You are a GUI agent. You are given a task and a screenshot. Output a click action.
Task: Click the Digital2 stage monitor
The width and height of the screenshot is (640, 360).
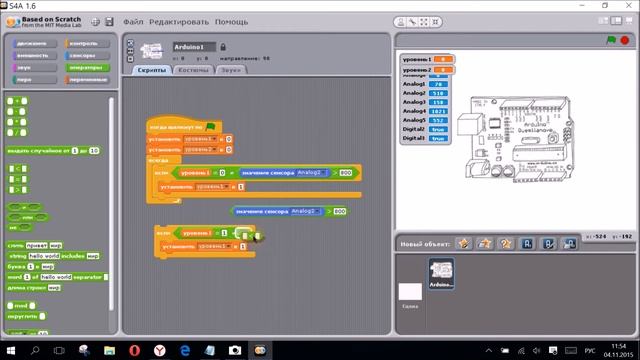425,129
